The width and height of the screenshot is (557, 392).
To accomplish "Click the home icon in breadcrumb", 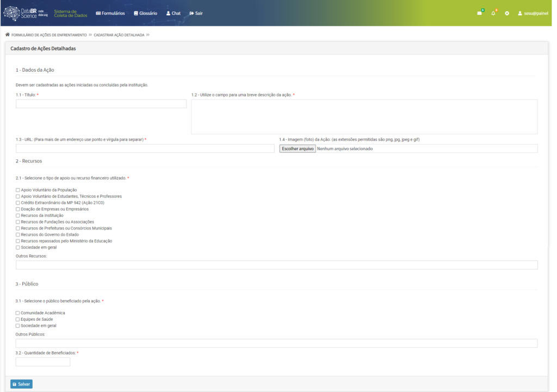I will 8,35.
